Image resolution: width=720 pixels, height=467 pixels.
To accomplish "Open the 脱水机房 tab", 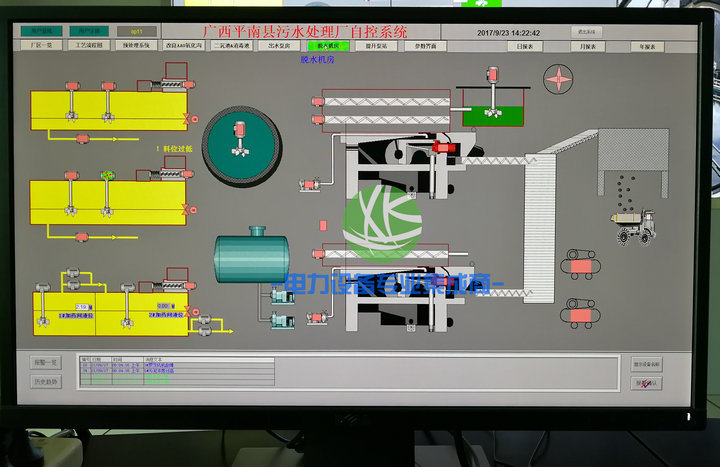I will [x=329, y=46].
